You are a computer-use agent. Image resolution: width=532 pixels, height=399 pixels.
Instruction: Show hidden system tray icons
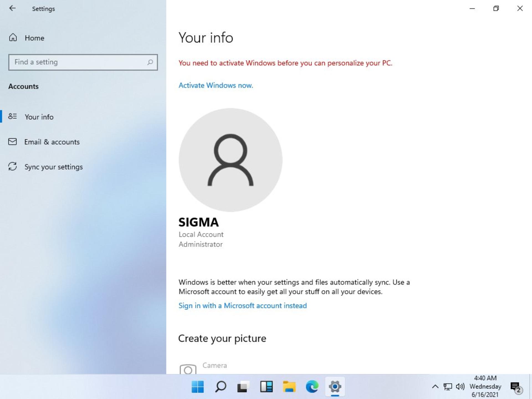click(x=435, y=387)
